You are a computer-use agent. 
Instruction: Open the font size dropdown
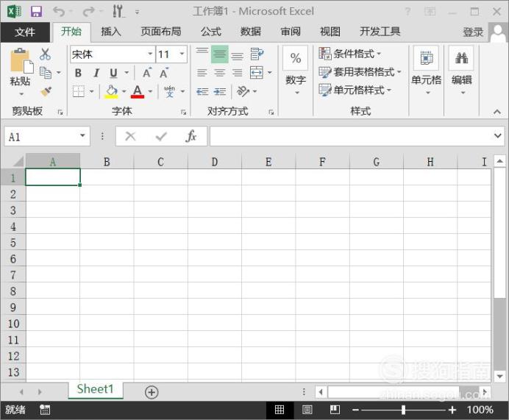182,54
